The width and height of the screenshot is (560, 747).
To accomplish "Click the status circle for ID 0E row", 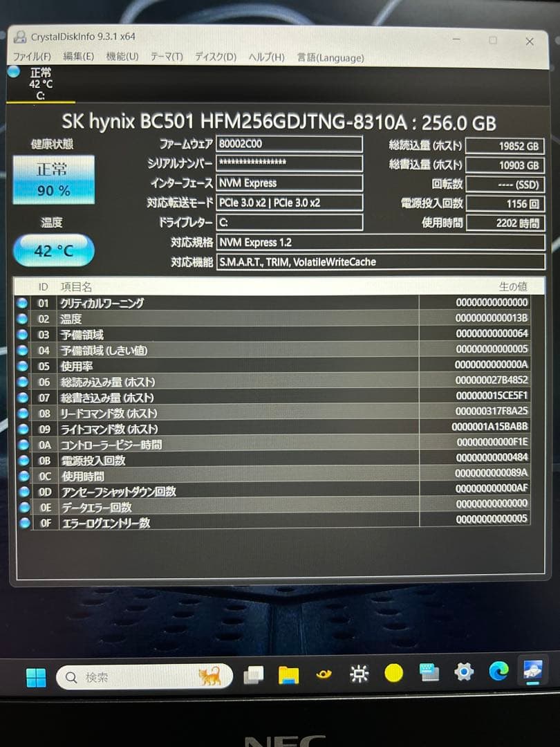I will click(24, 507).
